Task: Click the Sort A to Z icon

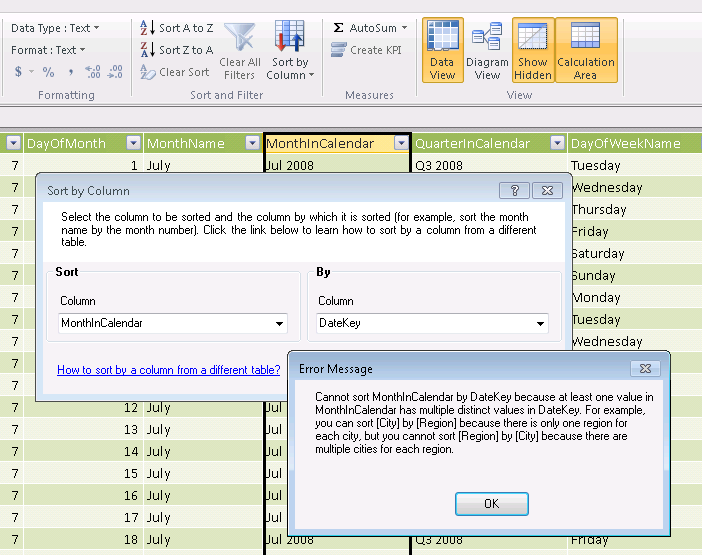Action: tap(147, 28)
